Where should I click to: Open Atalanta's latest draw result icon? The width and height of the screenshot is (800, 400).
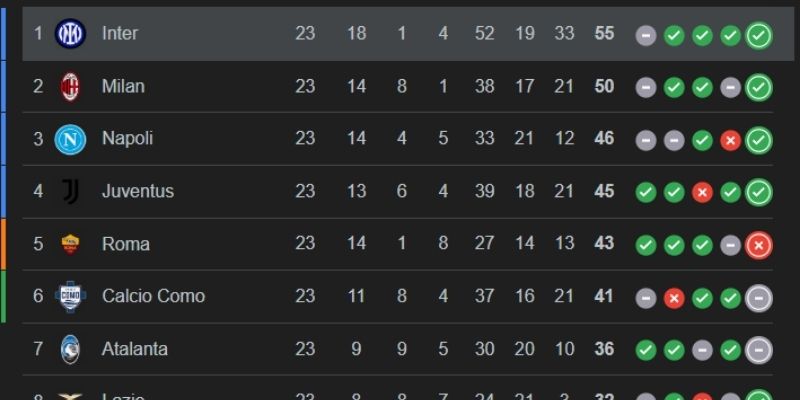point(759,350)
